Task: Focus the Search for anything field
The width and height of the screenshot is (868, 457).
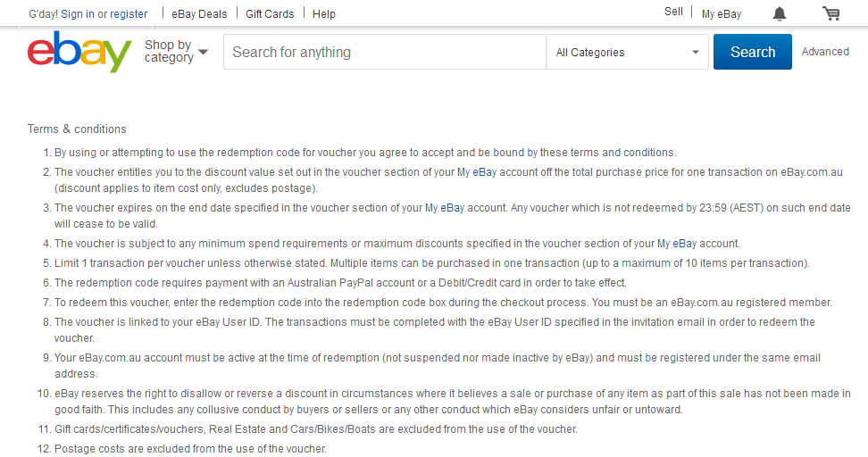Action: click(385, 52)
